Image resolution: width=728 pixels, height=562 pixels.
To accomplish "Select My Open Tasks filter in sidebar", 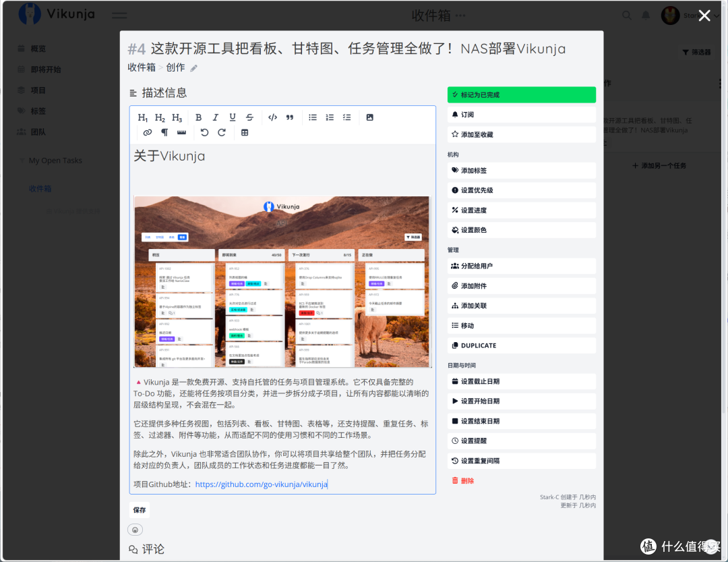I will [55, 161].
